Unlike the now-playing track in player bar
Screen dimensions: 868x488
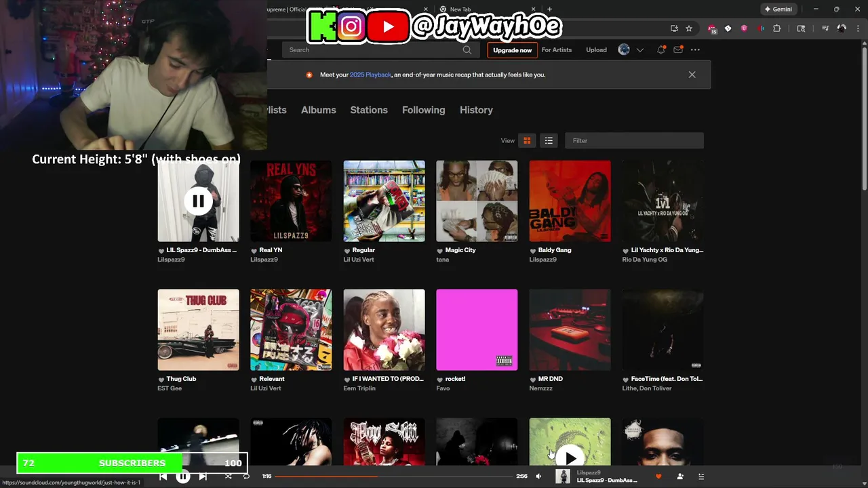(x=658, y=476)
